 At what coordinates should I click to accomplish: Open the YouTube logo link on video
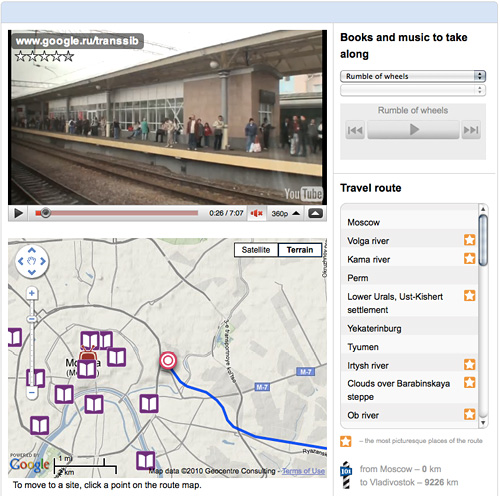coord(303,194)
